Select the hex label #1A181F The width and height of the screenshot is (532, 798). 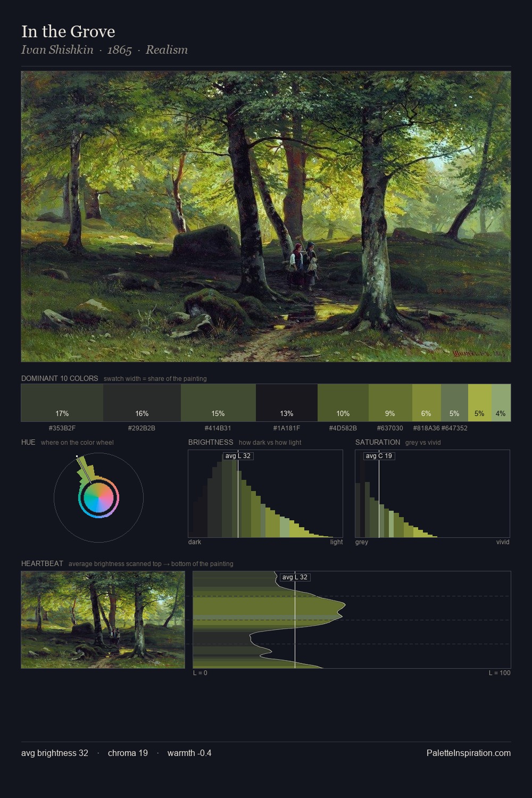tap(287, 428)
